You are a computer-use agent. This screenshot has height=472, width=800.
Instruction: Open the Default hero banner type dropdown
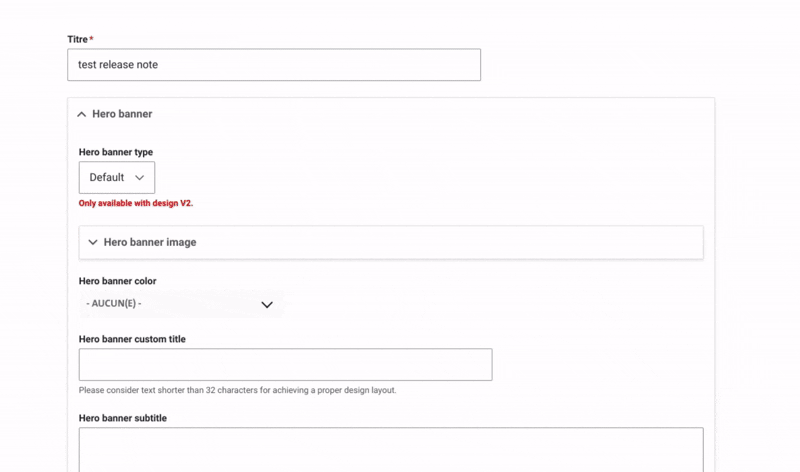tap(117, 178)
